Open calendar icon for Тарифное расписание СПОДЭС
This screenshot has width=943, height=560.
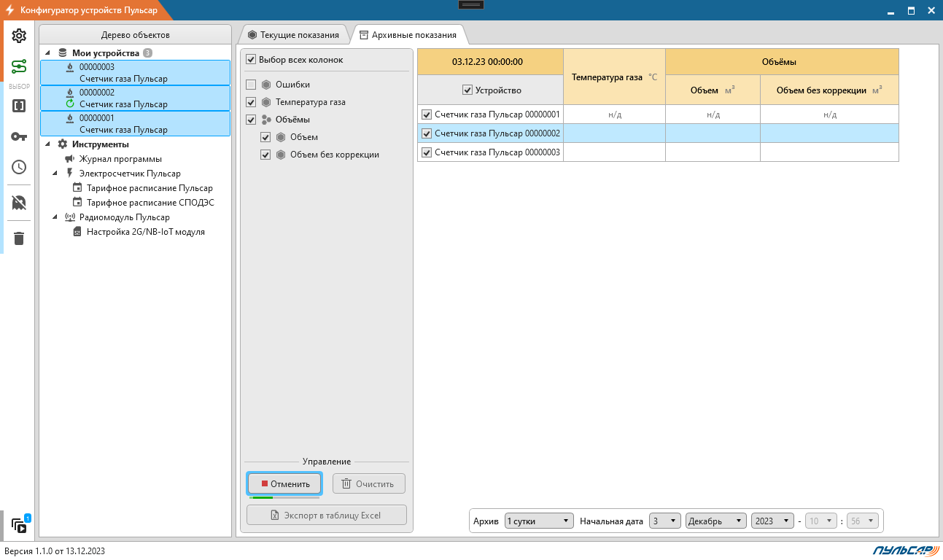77,203
